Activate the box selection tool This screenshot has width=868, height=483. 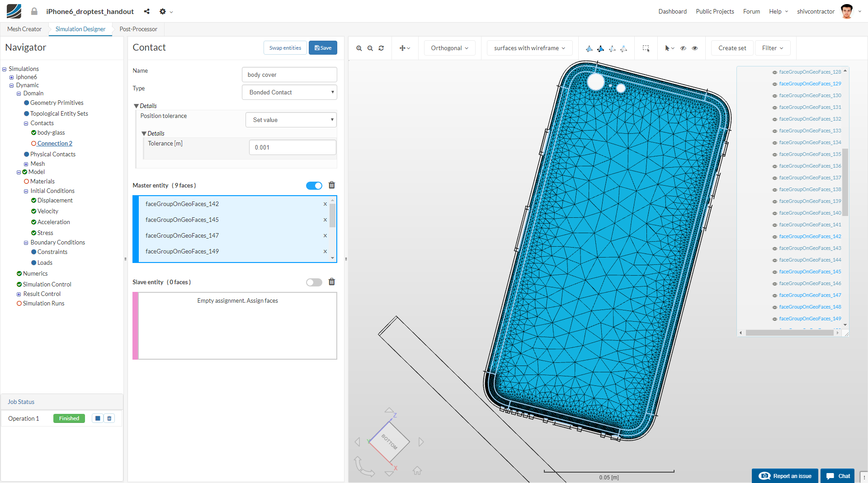tap(646, 48)
